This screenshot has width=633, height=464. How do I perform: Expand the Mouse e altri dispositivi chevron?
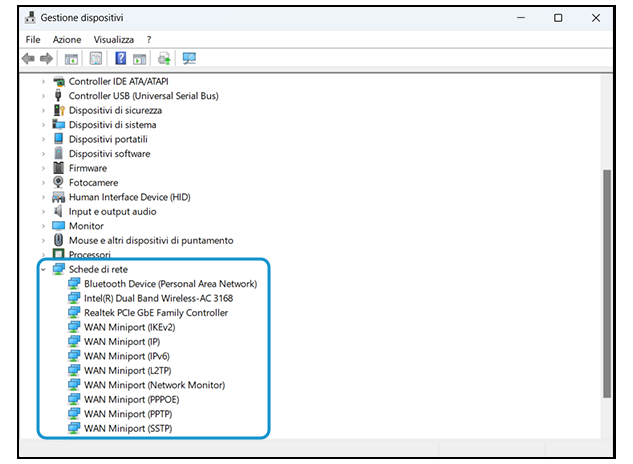pos(44,241)
